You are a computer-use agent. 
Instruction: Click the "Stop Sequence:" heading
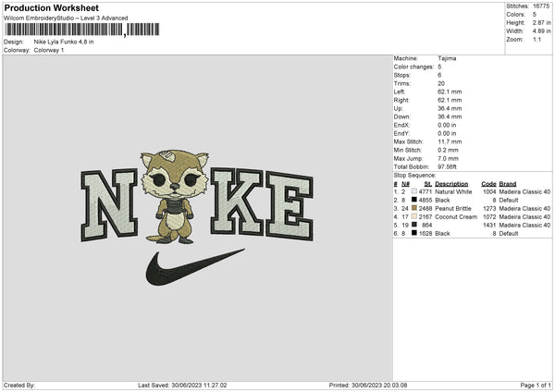(x=414, y=176)
